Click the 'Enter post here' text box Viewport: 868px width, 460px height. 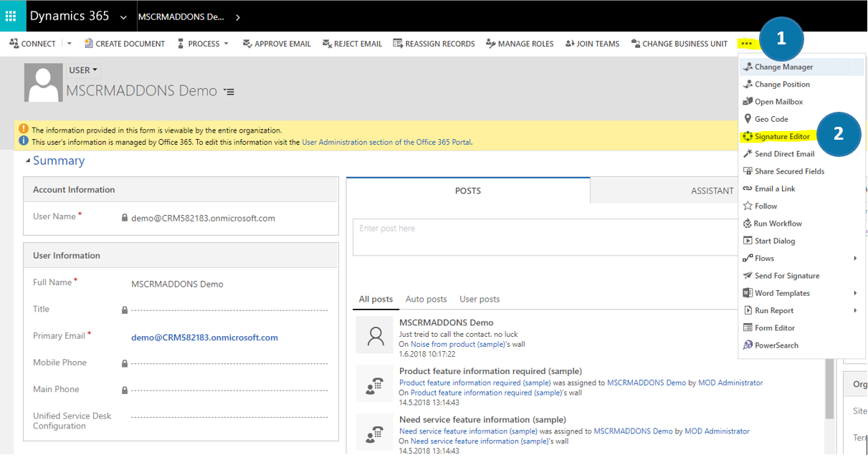(x=546, y=237)
